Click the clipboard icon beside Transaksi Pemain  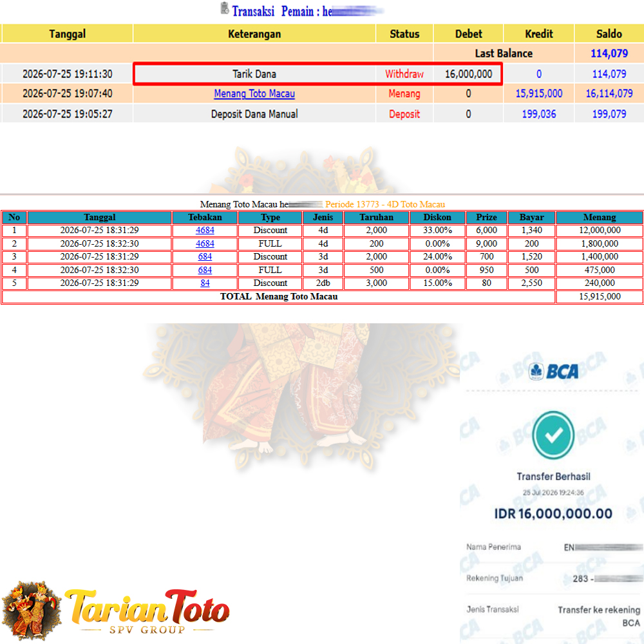click(x=225, y=8)
